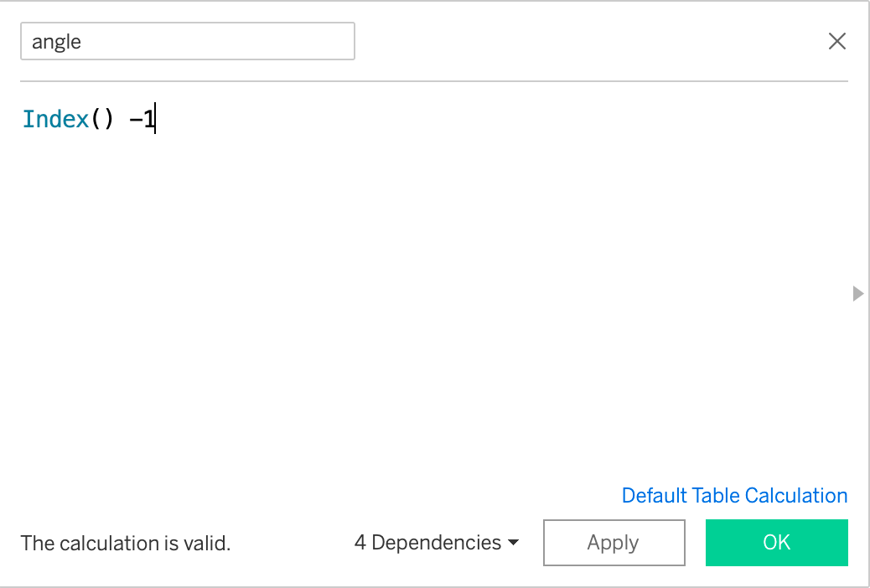Screen dimensions: 870x588
Task: Click the calculation name field containing angle
Action: (x=187, y=41)
